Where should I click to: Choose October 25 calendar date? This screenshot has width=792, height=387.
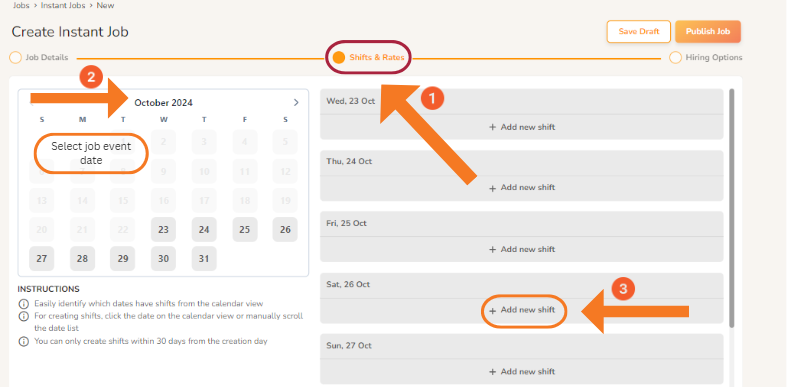[245, 230]
